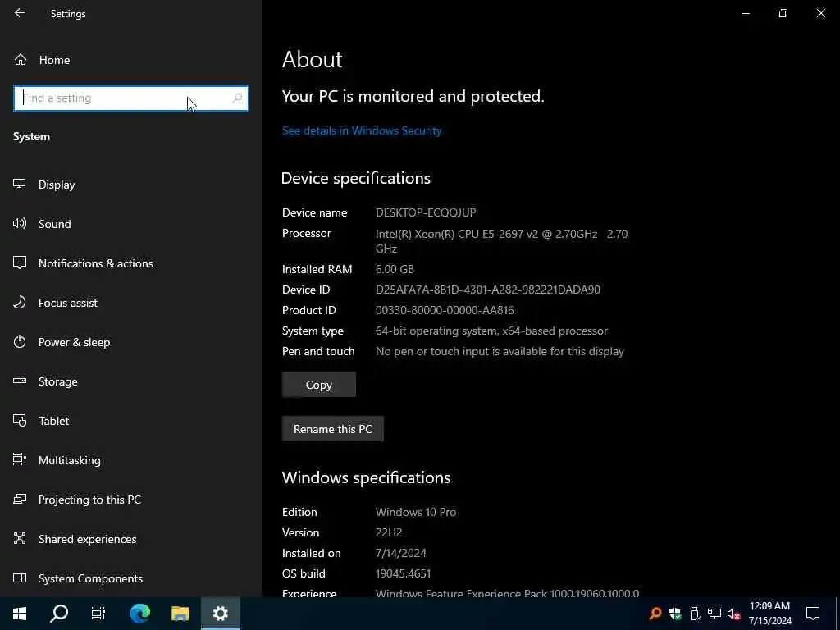This screenshot has width=840, height=630.
Task: Click the Display monitor icon
Action: click(x=20, y=185)
